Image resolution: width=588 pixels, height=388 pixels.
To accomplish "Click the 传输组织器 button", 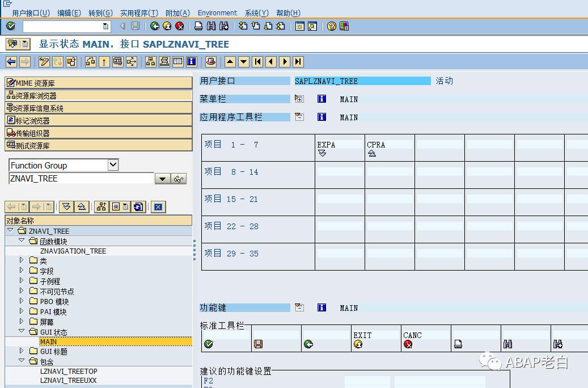I will pos(99,133).
